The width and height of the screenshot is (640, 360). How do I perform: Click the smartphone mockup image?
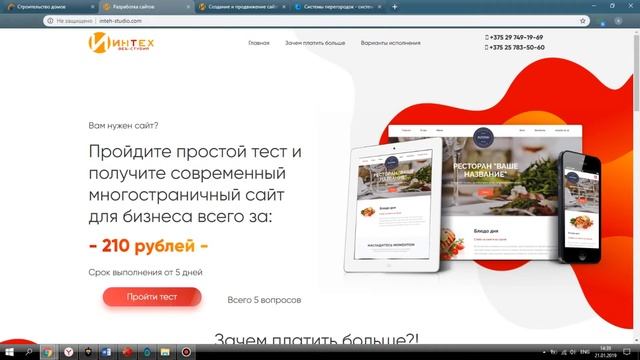point(579,207)
